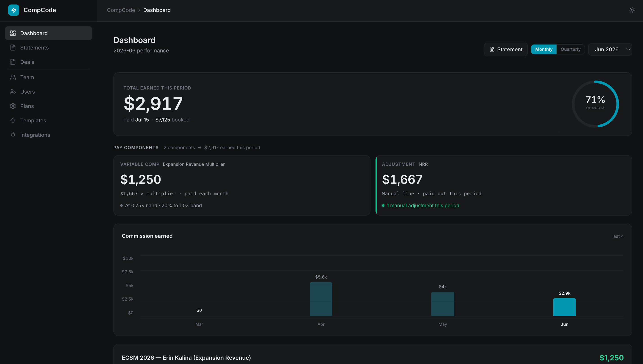The image size is (643, 364).
Task: Click the Integrations plug icon
Action: (13, 135)
